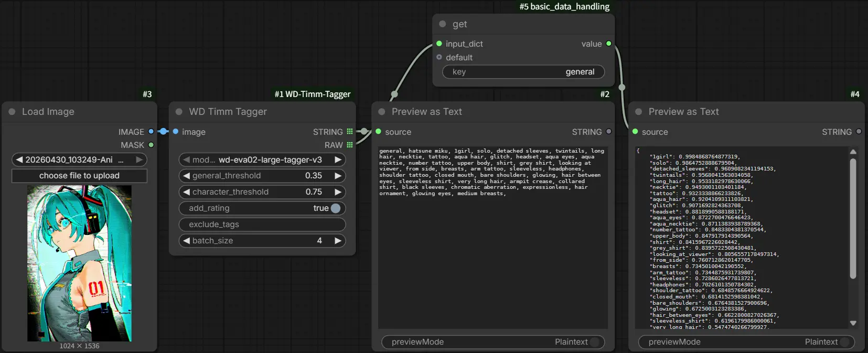Click the Hatsune Miku image preview thumbnail
This screenshot has height=353, width=868.
(79, 263)
